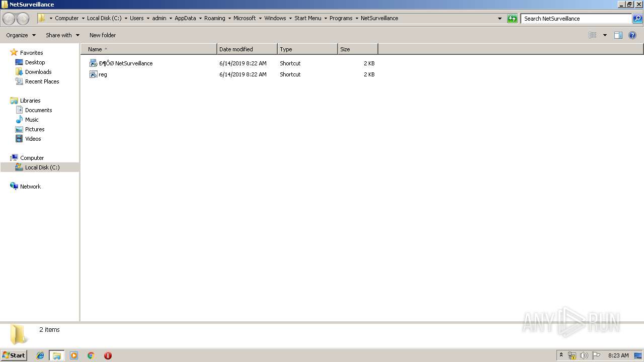Click the network tray icon

click(572, 355)
